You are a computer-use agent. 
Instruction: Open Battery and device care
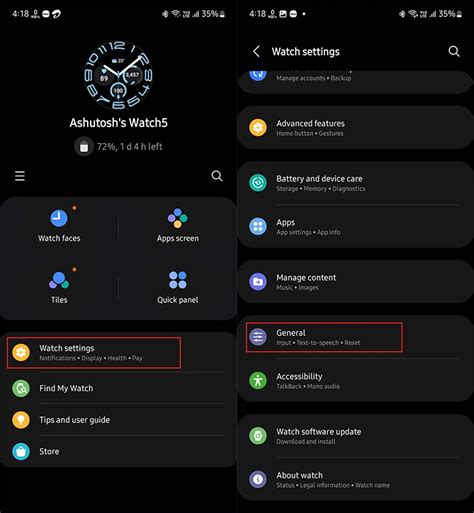[x=355, y=183]
